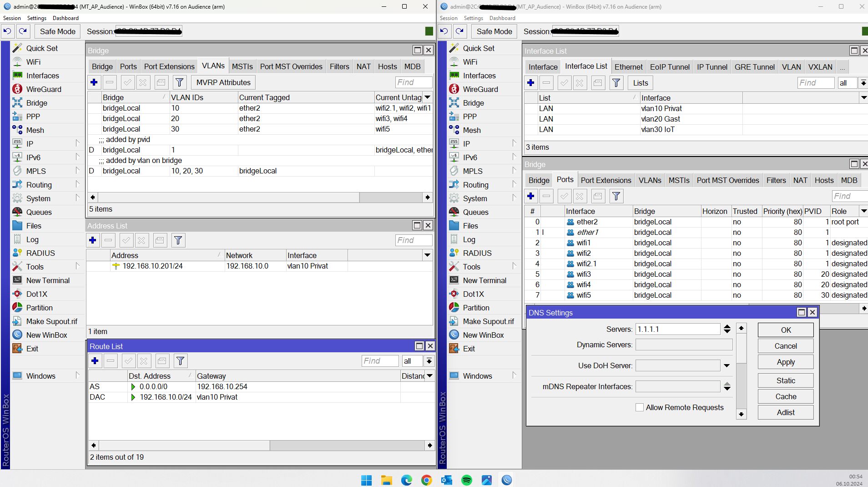Open Use DoH Server dropdown
The height and width of the screenshot is (487, 868).
[x=727, y=365]
